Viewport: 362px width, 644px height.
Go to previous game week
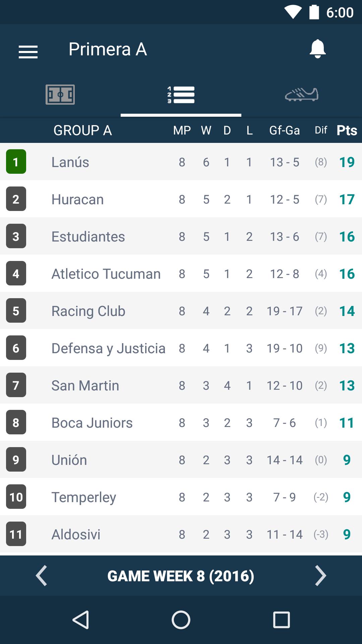pos(42,576)
